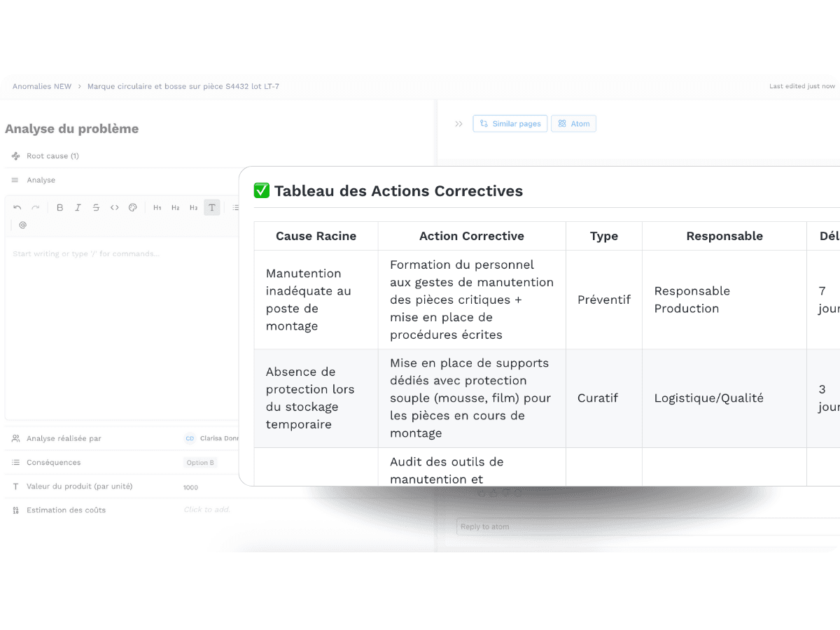The image size is (840, 630).
Task: Open the text color palette icon
Action: point(132,207)
